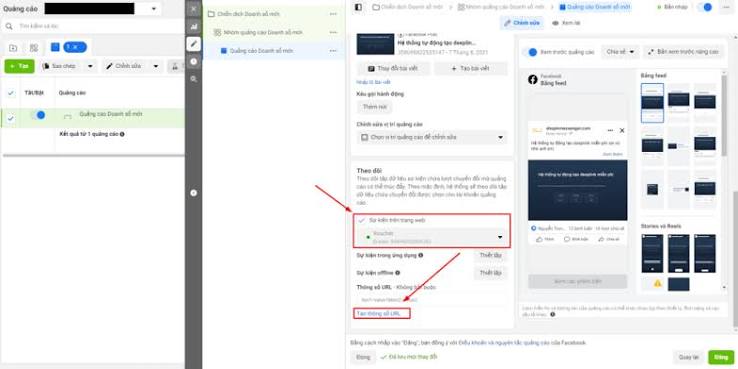Viewport: 738px width, 369px height.
Task: Toggle checkbox for Quảng cáo Doanh số mới row
Action: [x=11, y=118]
